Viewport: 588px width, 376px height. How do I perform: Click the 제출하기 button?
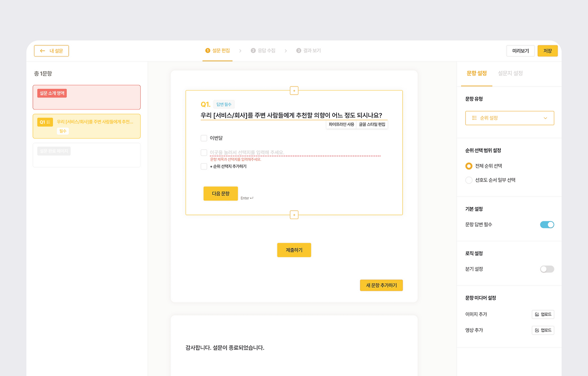point(294,250)
